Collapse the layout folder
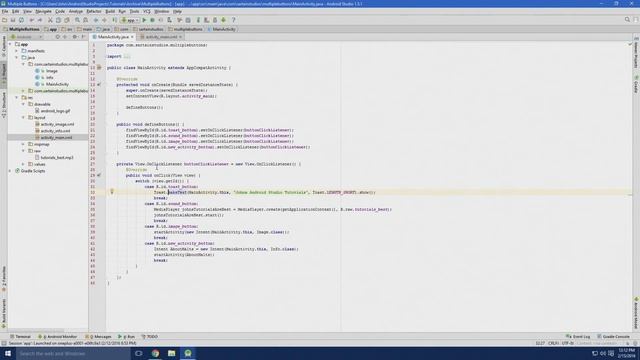640x360 pixels. click(x=23, y=118)
